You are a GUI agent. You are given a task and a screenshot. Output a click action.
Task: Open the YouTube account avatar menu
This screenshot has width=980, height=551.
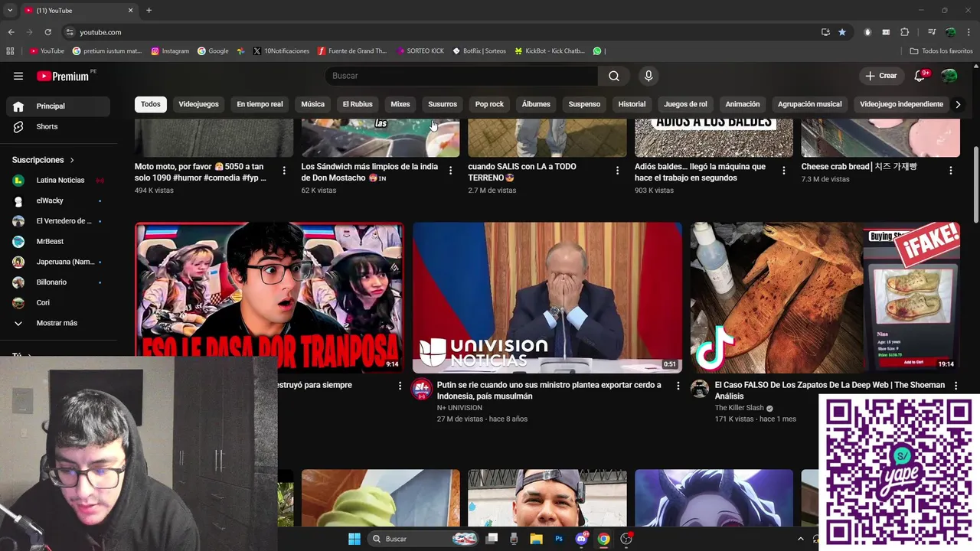[949, 76]
